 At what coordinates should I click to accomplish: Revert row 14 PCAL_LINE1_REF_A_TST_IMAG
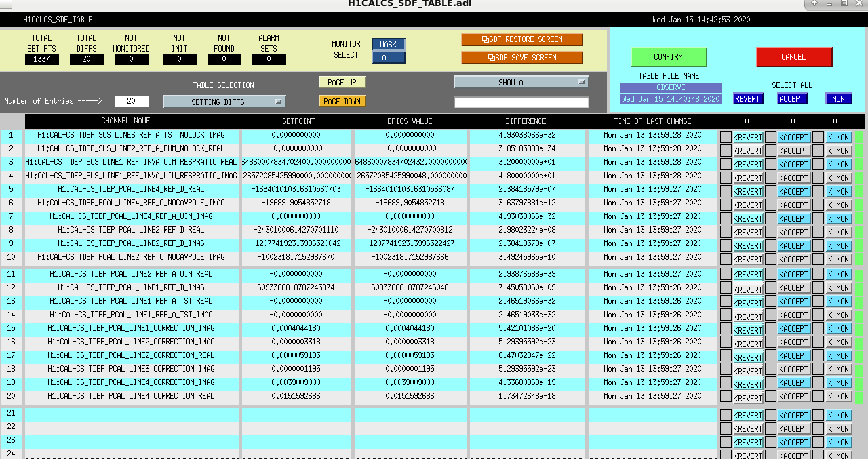(748, 315)
